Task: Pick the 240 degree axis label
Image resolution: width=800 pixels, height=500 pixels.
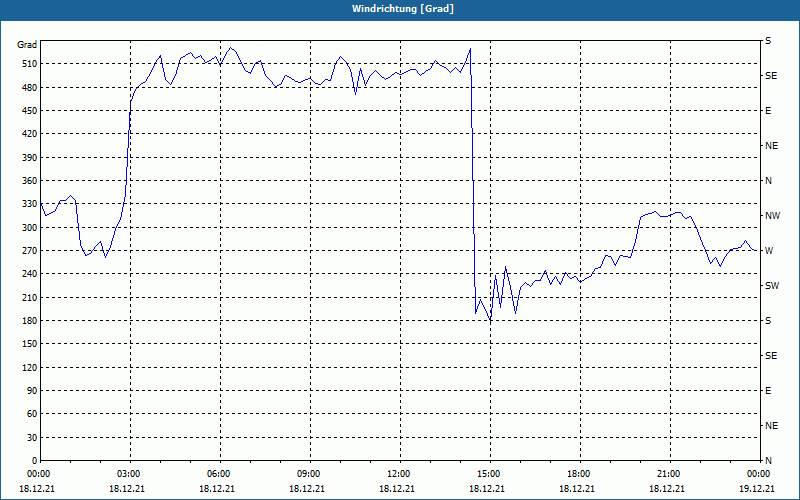Action: tap(30, 274)
